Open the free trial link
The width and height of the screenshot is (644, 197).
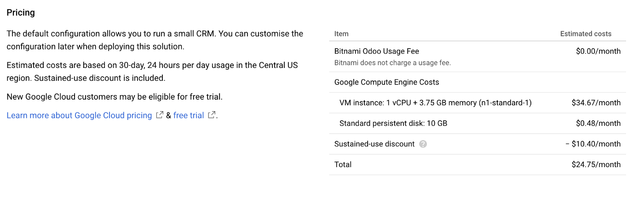click(x=189, y=115)
